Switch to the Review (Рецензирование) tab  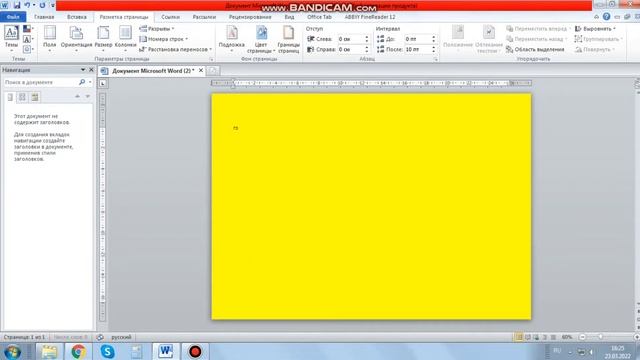coord(250,17)
